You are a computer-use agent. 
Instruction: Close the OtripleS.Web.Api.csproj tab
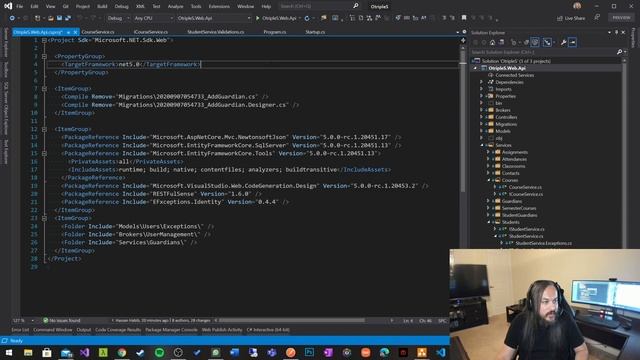pyautogui.click(x=75, y=32)
